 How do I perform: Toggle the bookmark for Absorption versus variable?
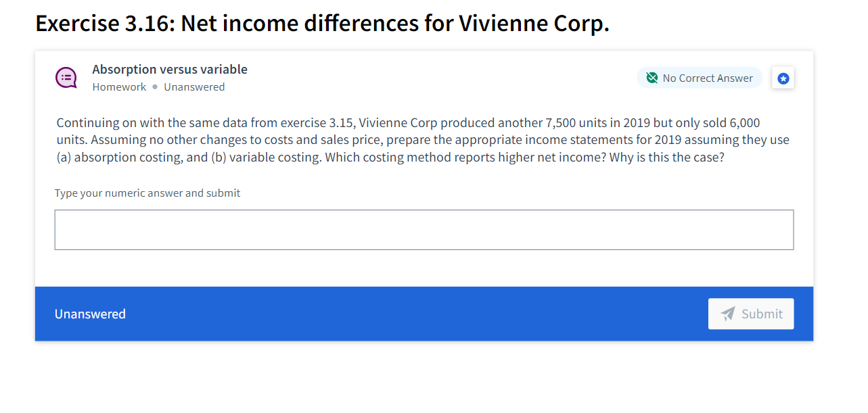point(783,78)
